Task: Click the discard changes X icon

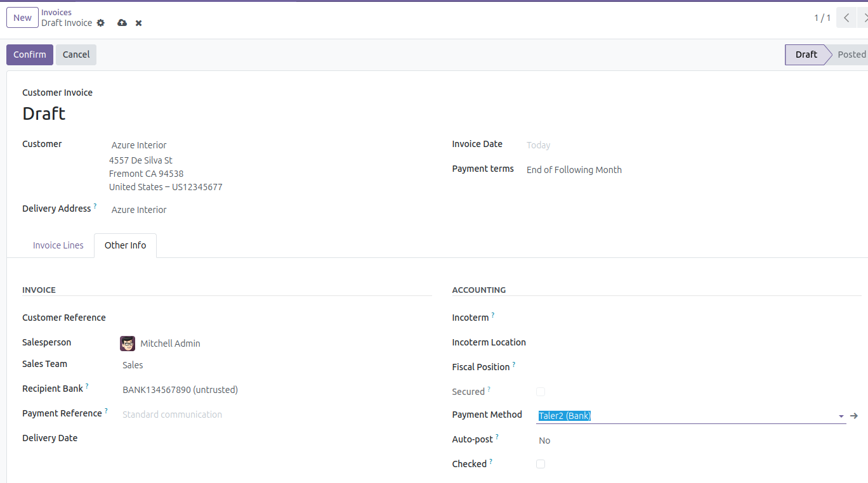Action: click(138, 23)
